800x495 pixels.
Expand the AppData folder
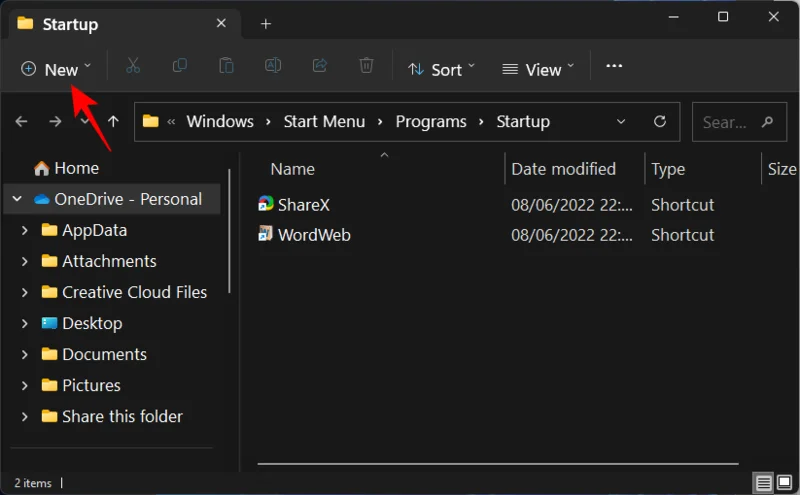tap(24, 230)
